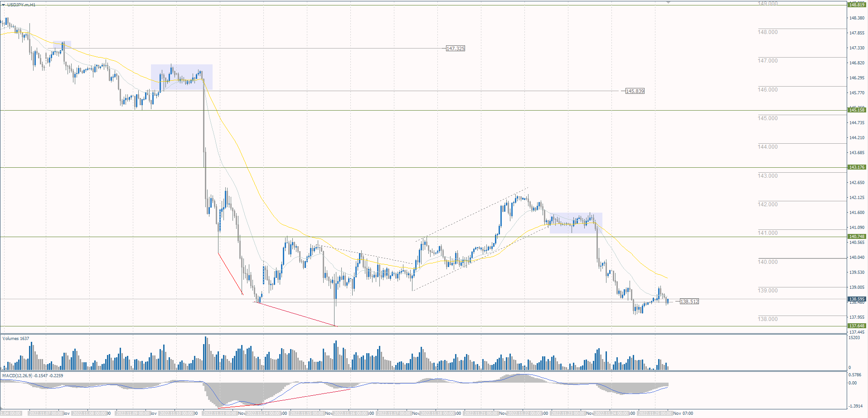The width and height of the screenshot is (868, 418).
Task: Click the 2022.11.09 00:00 date marker
Action: (x=133, y=413)
